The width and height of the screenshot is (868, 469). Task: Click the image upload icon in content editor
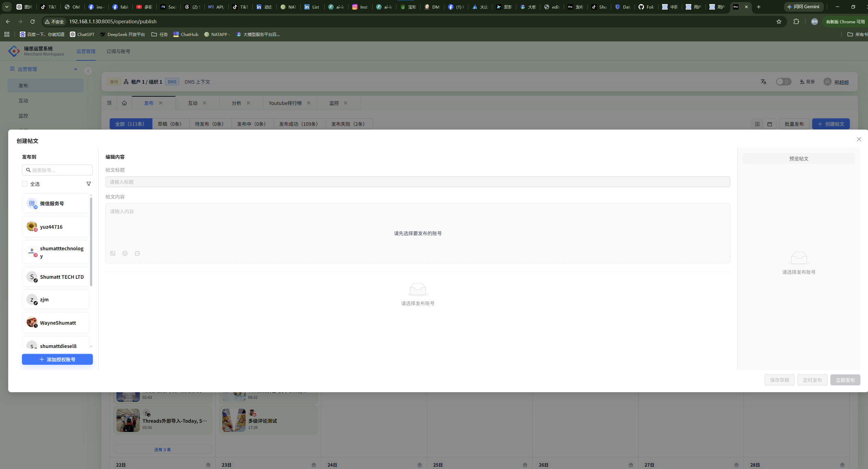(113, 253)
